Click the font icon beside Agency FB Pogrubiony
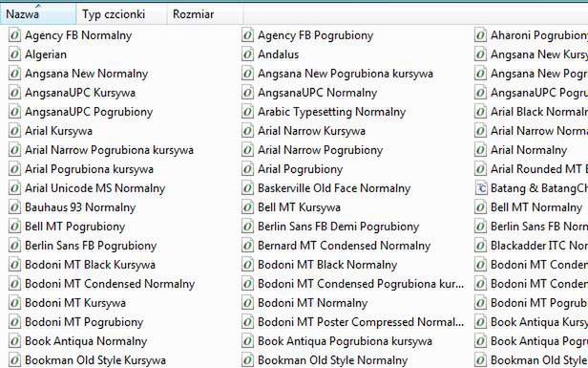588x368 pixels. (x=247, y=35)
